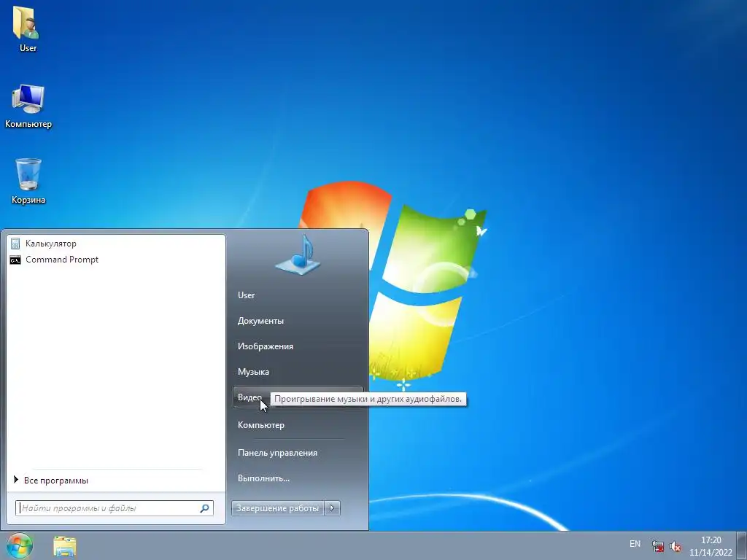The width and height of the screenshot is (747, 560).
Task: Open the User folder desktop icon
Action: click(27, 28)
